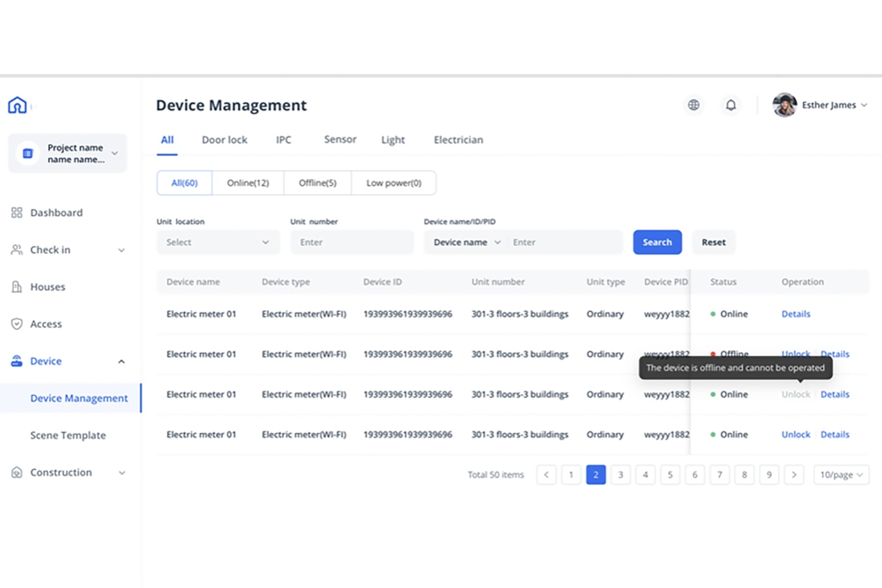
Task: Click the Search button
Action: 657,242
